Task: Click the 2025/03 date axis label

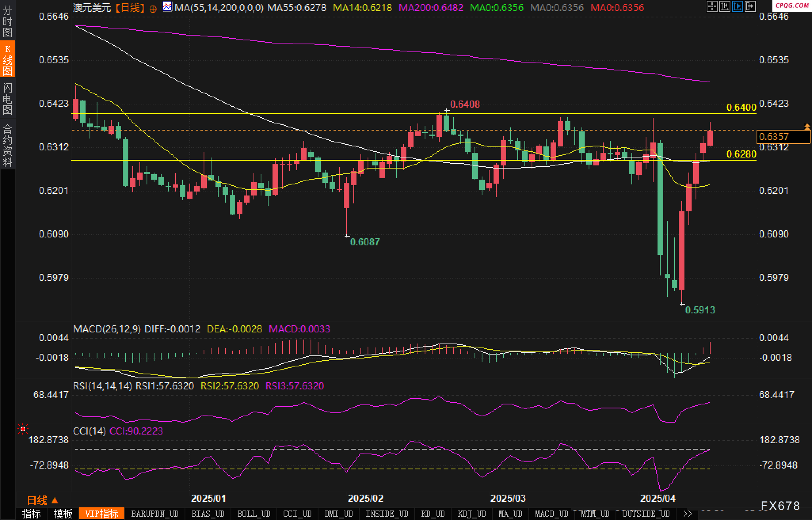Action: 508,498
